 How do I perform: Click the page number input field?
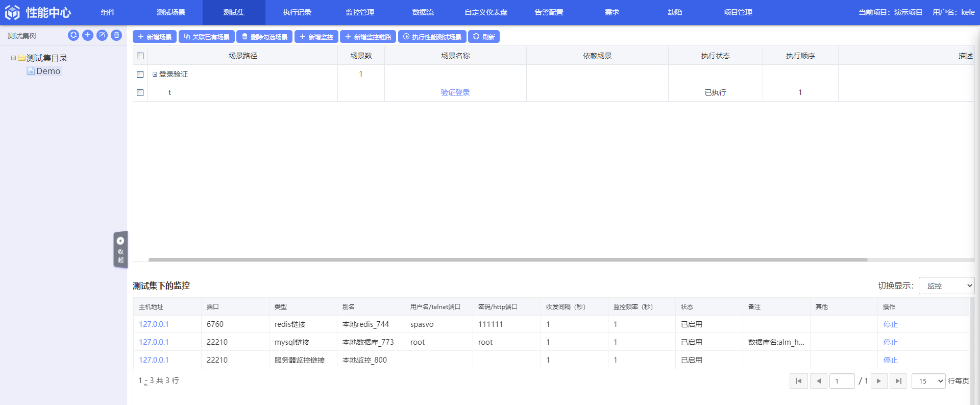pyautogui.click(x=842, y=381)
